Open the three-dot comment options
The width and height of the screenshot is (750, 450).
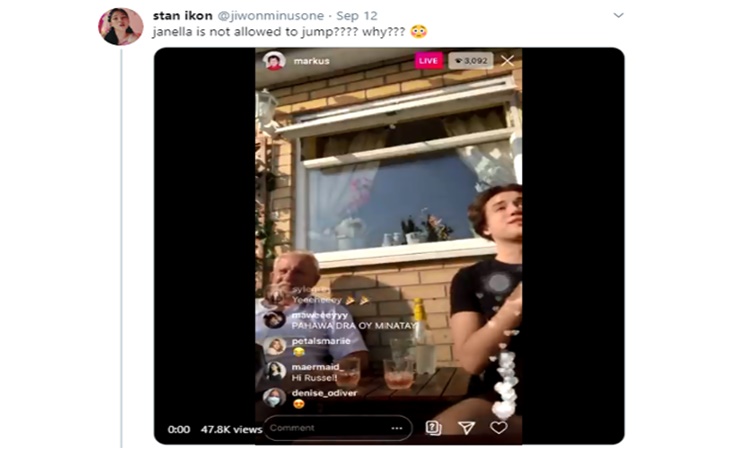click(x=397, y=428)
